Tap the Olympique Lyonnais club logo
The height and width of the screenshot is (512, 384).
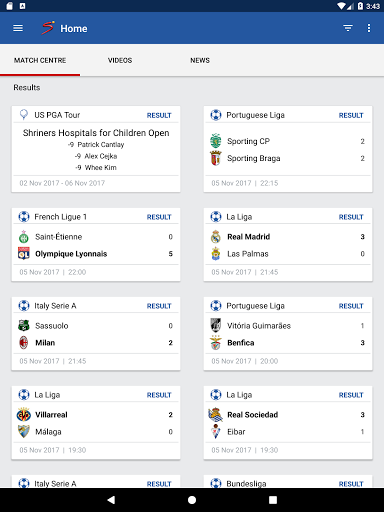point(24,254)
